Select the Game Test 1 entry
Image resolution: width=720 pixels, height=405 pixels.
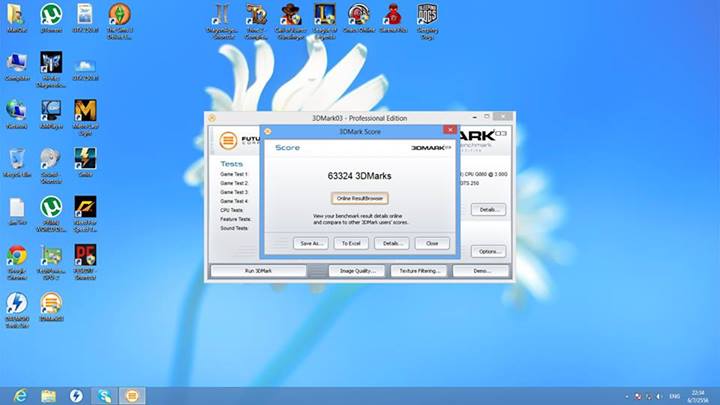click(234, 174)
